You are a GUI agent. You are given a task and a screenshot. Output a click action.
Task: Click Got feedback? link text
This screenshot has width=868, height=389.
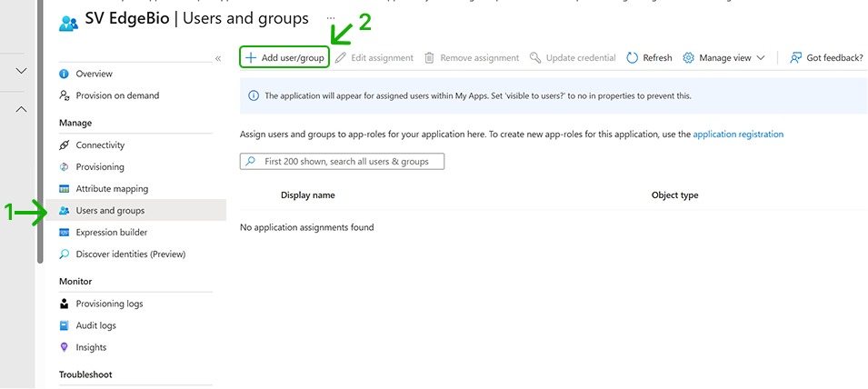(x=834, y=57)
